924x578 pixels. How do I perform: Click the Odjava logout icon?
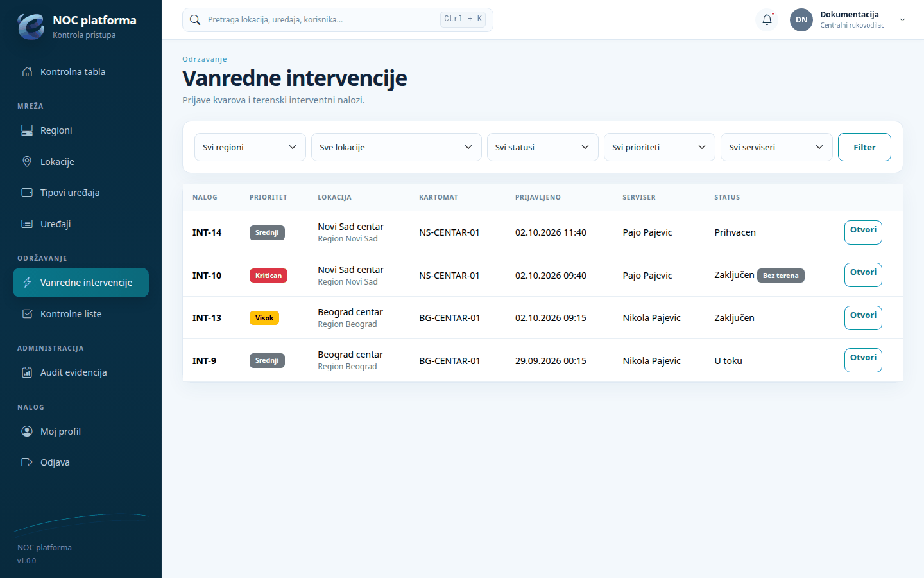point(27,462)
